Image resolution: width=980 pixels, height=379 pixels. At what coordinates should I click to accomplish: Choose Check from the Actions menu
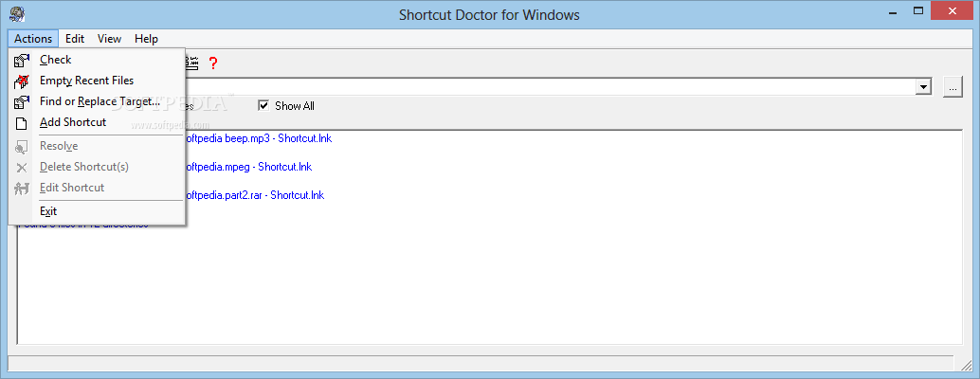coord(97,60)
